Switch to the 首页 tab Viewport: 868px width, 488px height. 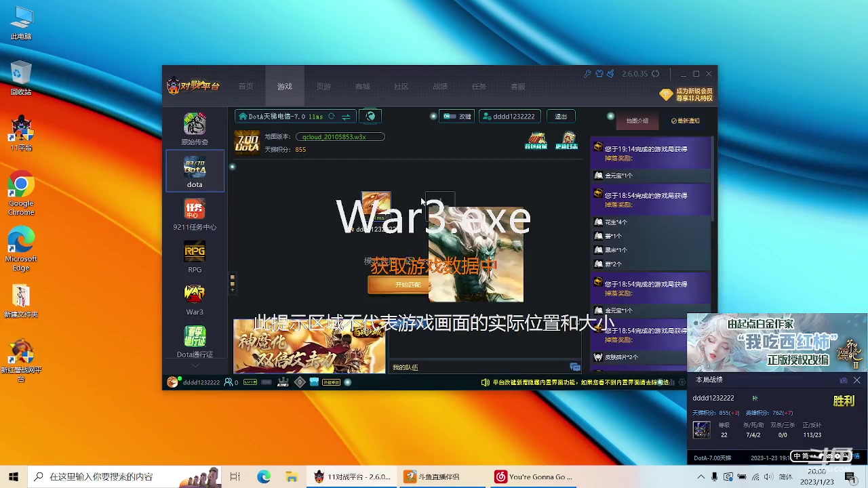(245, 87)
